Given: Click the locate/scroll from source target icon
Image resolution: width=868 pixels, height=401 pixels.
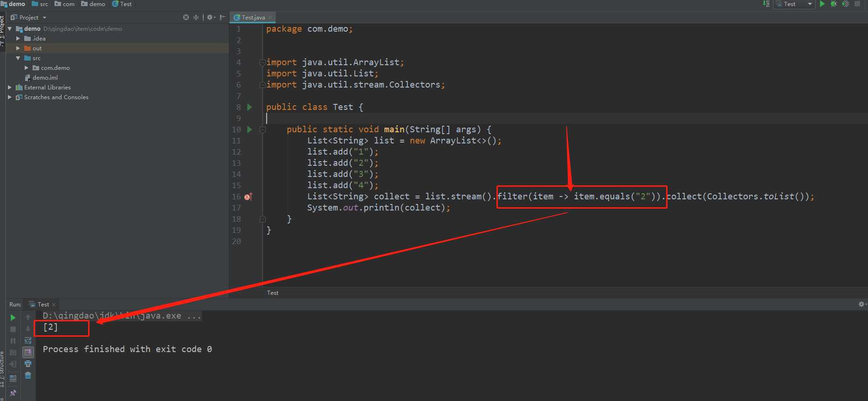Looking at the screenshot, I should click(186, 17).
